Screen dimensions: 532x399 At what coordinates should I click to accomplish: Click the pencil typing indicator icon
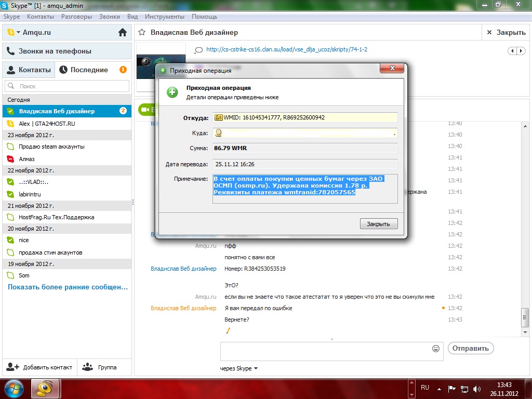[x=229, y=330]
